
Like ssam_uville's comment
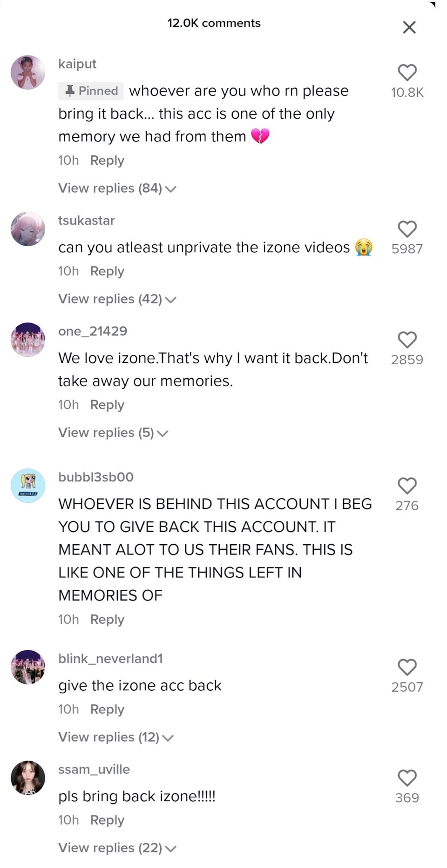pyautogui.click(x=407, y=778)
